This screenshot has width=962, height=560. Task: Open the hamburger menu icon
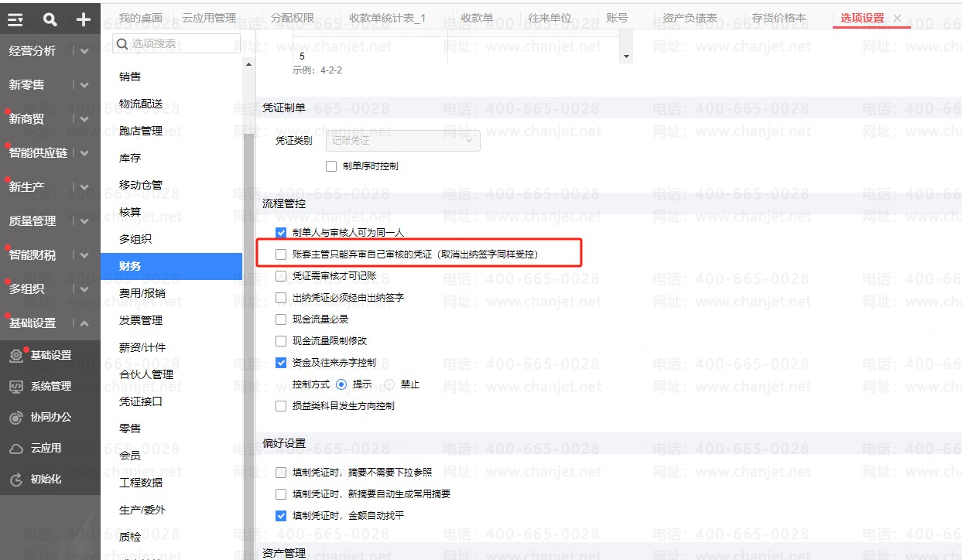(15, 19)
